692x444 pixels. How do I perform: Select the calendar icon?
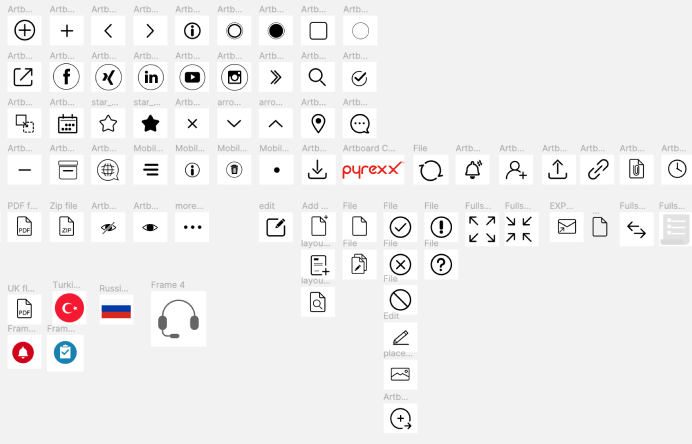point(67,124)
